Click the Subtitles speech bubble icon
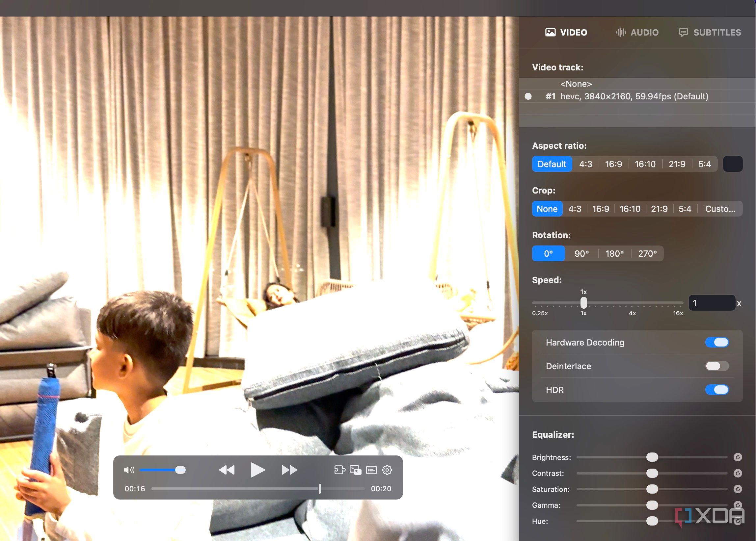 (683, 32)
